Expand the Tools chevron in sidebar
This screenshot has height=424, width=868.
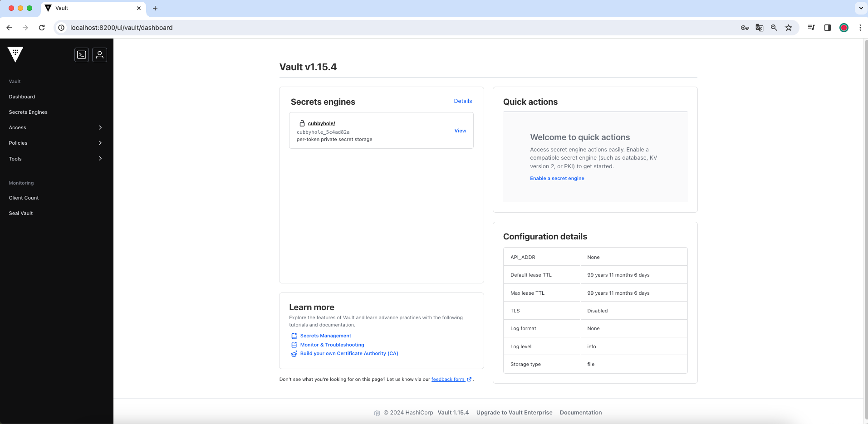point(100,158)
